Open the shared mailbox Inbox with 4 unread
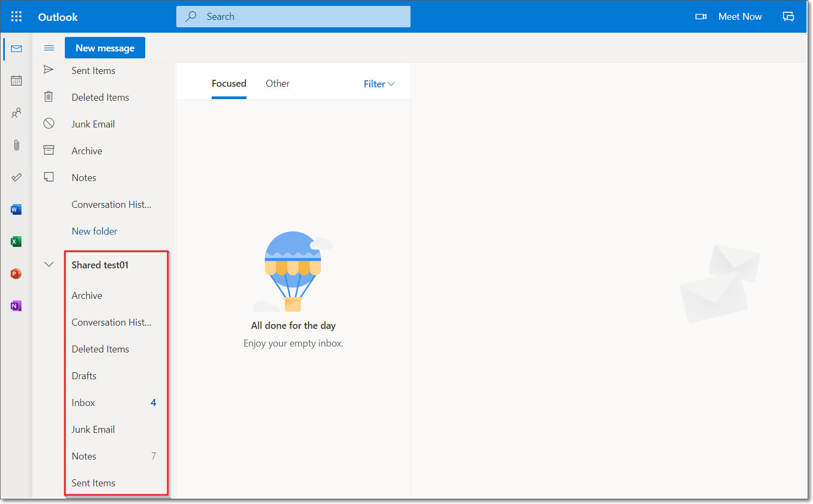Screen dimensions: 813x504 click(x=84, y=403)
